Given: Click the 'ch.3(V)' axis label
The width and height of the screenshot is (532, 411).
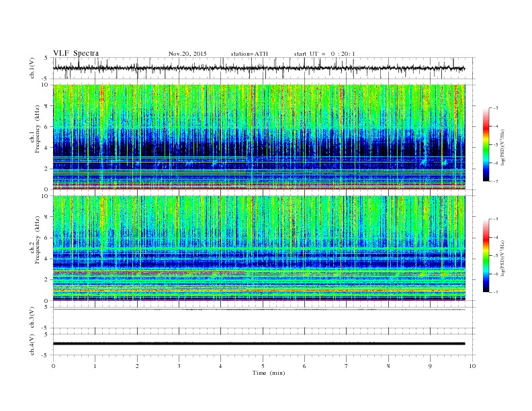Looking at the screenshot, I should [32, 318].
